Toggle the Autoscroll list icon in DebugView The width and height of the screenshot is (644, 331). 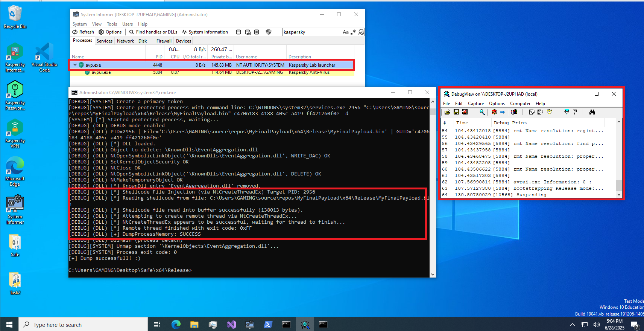(540, 112)
